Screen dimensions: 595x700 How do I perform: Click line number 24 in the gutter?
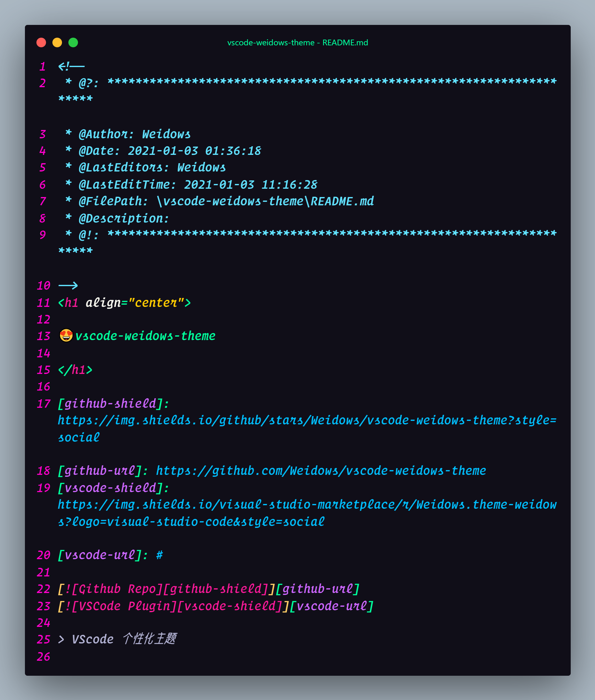[x=43, y=622]
